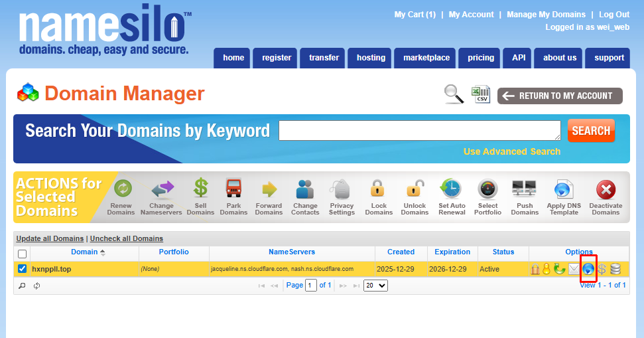Click the hxnppll.top domain name

(x=51, y=269)
